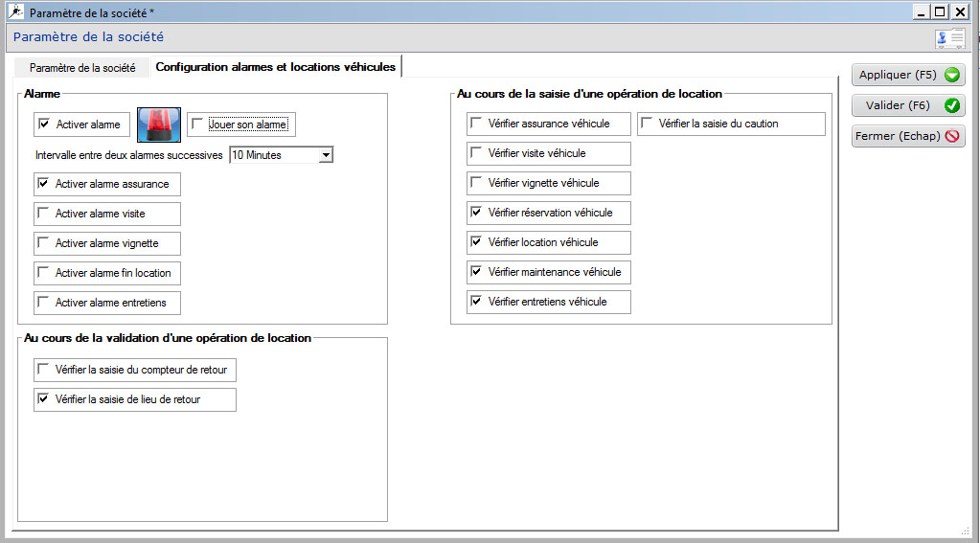The height and width of the screenshot is (543, 980).
Task: Click the user card icon in header
Action: tap(949, 38)
